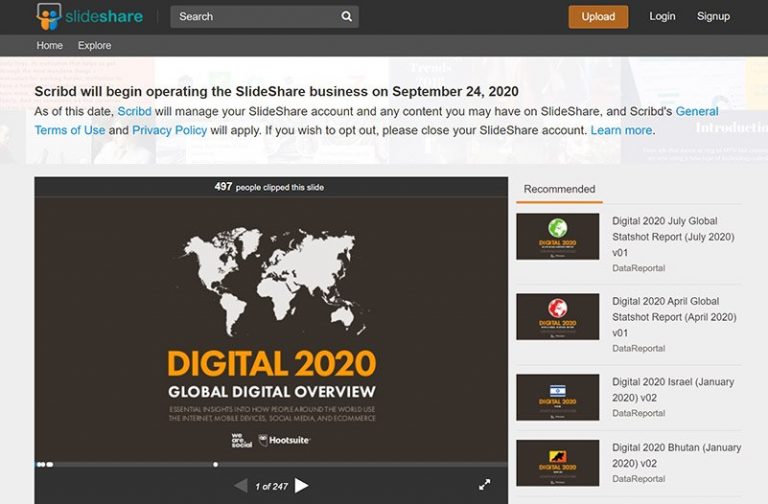Go to the previous slide arrow

(x=240, y=485)
